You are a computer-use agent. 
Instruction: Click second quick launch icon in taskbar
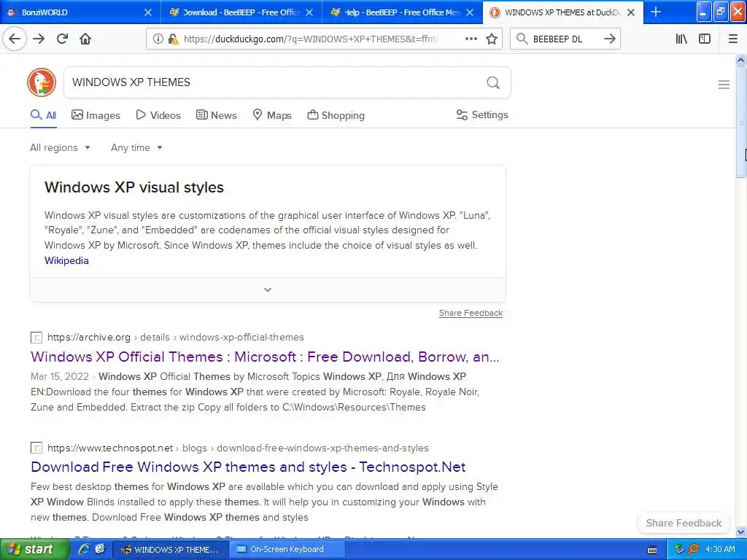point(100,549)
